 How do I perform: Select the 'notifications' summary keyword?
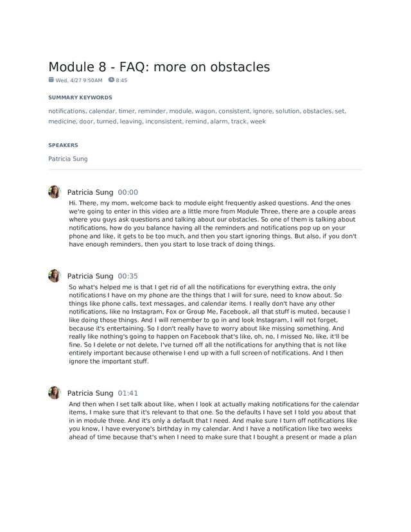pos(67,111)
